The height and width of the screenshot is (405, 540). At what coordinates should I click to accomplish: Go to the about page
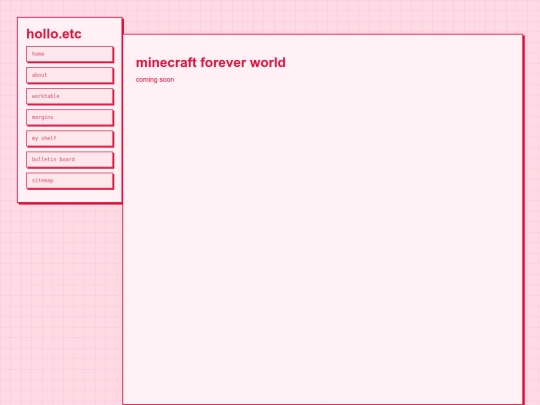(70, 75)
